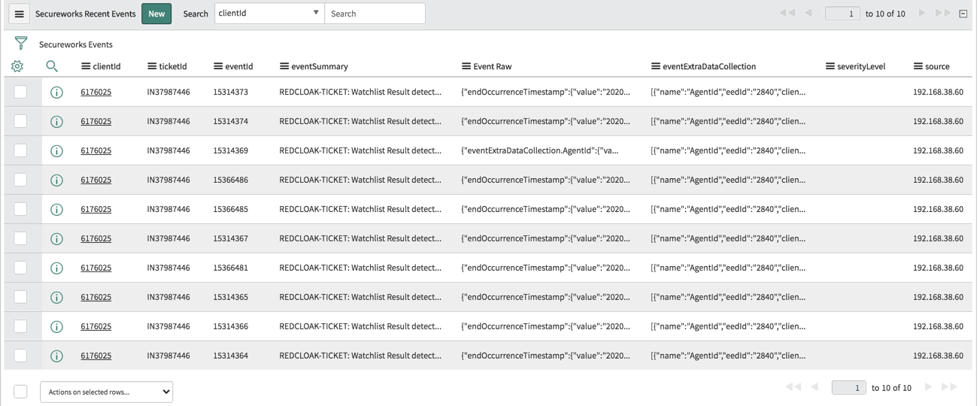Preview record info icon for eventId 15314369

pyautogui.click(x=56, y=151)
